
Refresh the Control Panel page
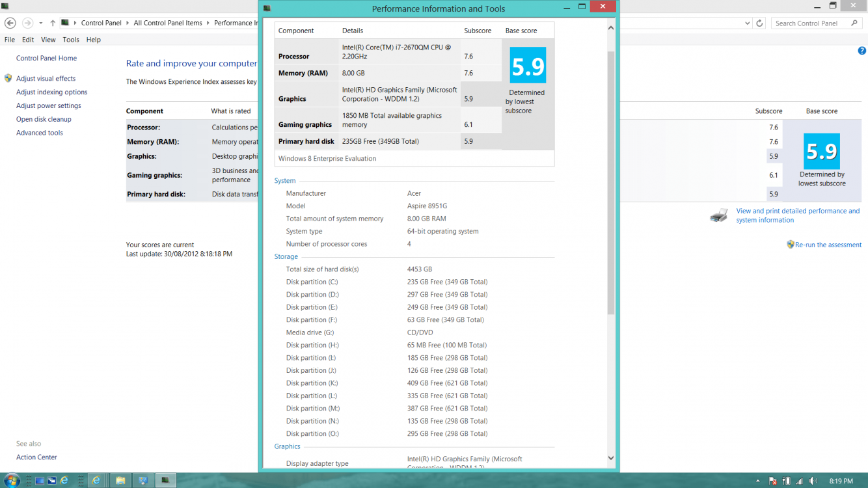pyautogui.click(x=759, y=23)
